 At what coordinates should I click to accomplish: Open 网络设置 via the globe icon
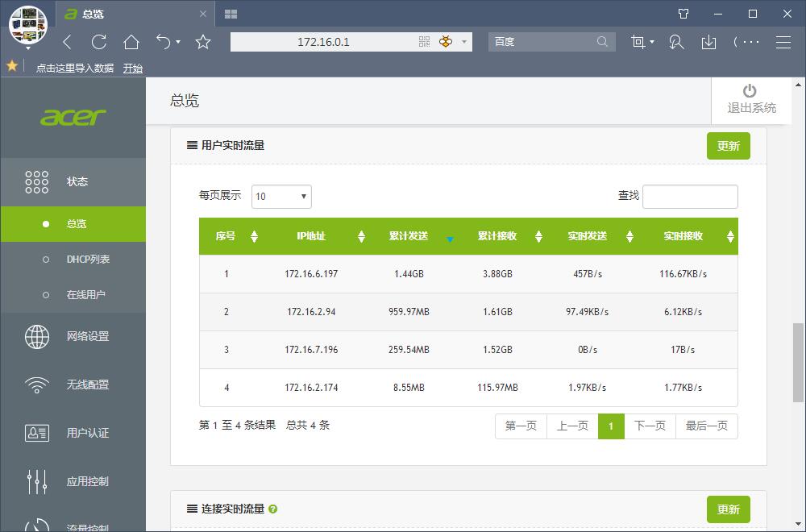(x=36, y=337)
